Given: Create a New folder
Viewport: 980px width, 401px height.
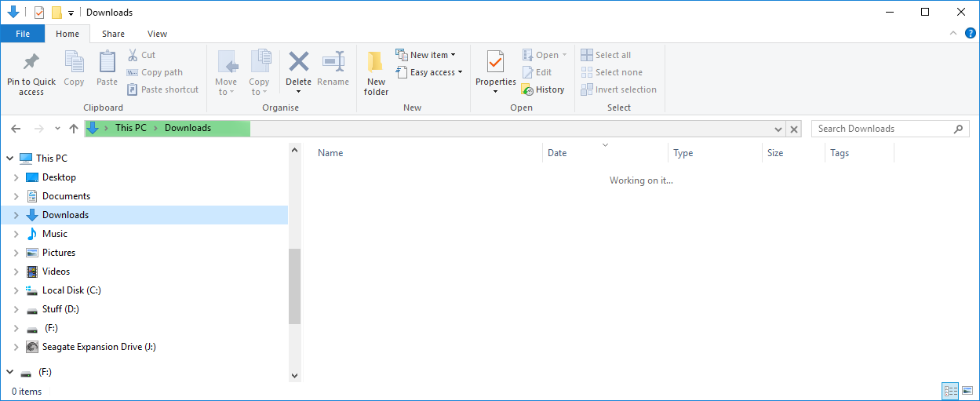Looking at the screenshot, I should [x=376, y=73].
